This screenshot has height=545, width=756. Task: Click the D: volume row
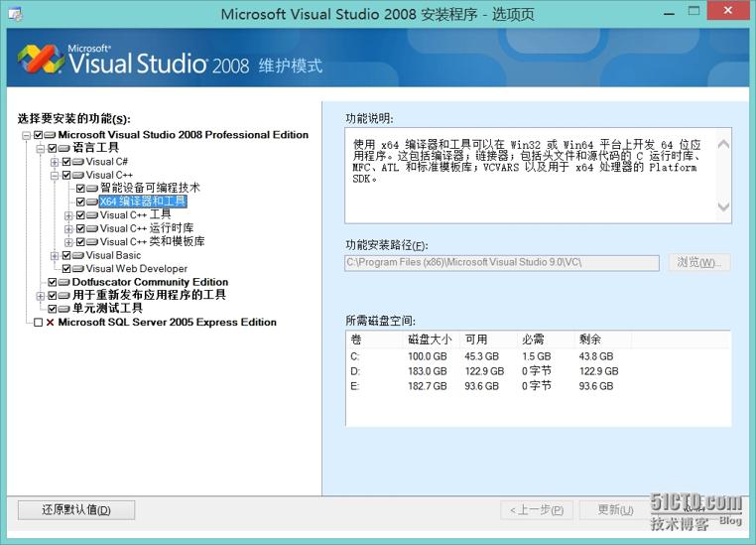point(538,371)
